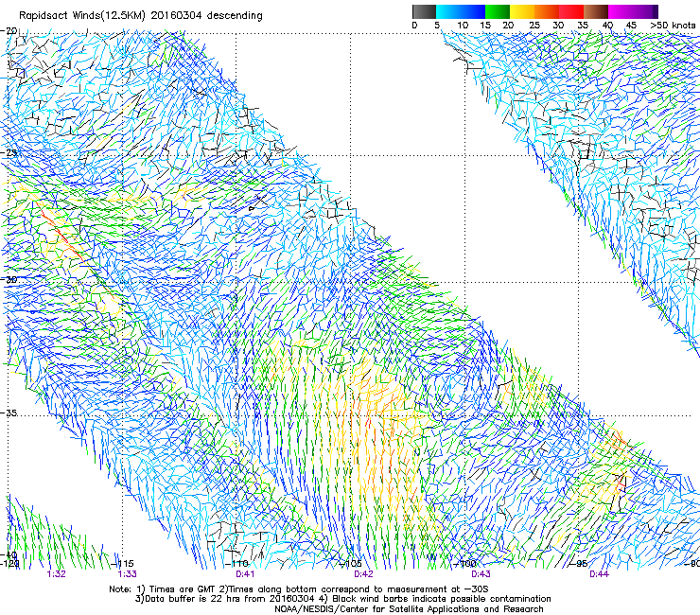Click the -95 longitude label
The width and height of the screenshot is (700, 615).
(x=579, y=564)
